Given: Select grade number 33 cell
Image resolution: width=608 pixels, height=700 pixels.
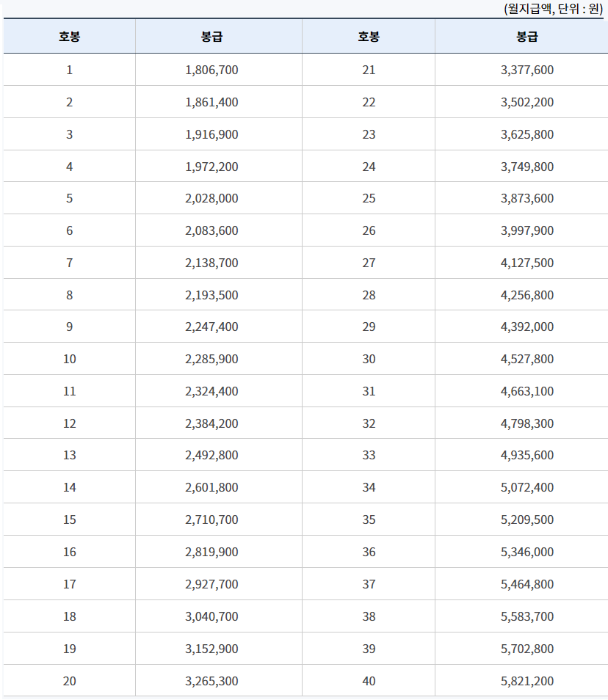Looking at the screenshot, I should pos(369,455).
